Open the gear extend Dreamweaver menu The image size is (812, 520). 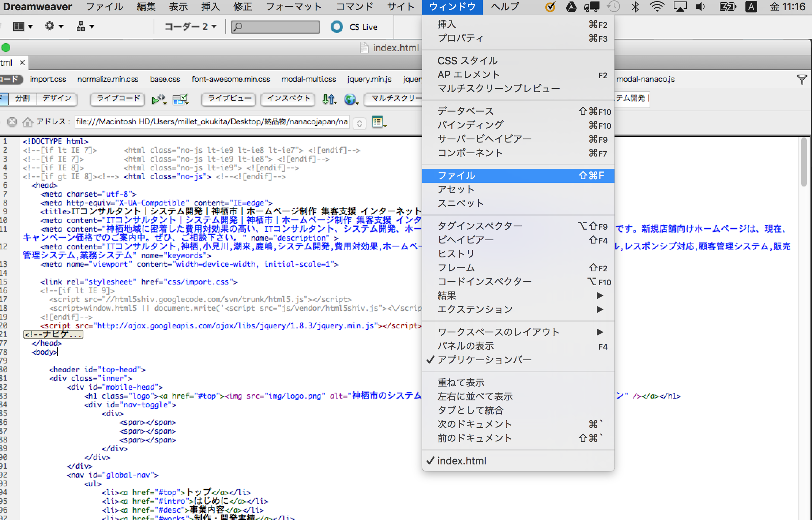[x=54, y=26]
